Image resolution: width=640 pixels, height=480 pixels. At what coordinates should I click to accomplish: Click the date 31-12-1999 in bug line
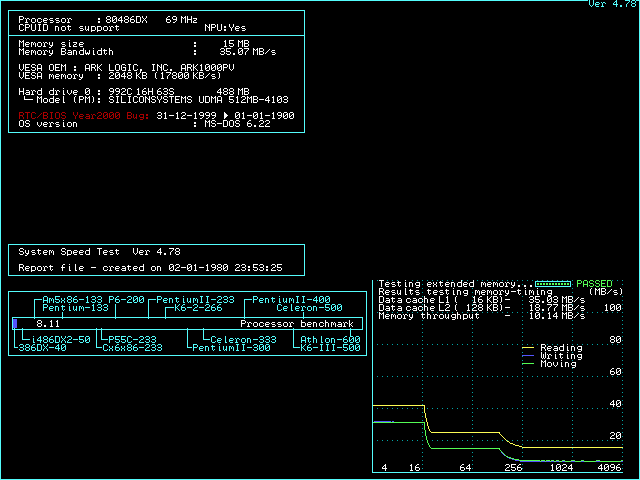[186, 116]
